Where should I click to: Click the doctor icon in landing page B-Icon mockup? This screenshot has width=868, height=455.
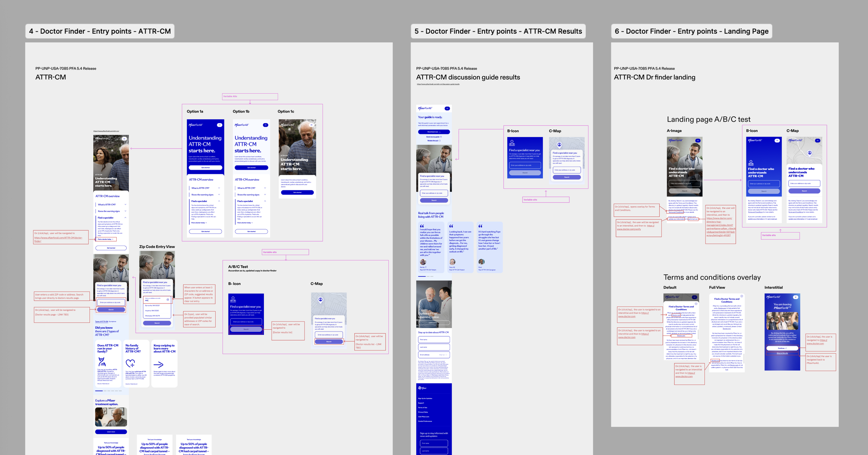click(751, 163)
